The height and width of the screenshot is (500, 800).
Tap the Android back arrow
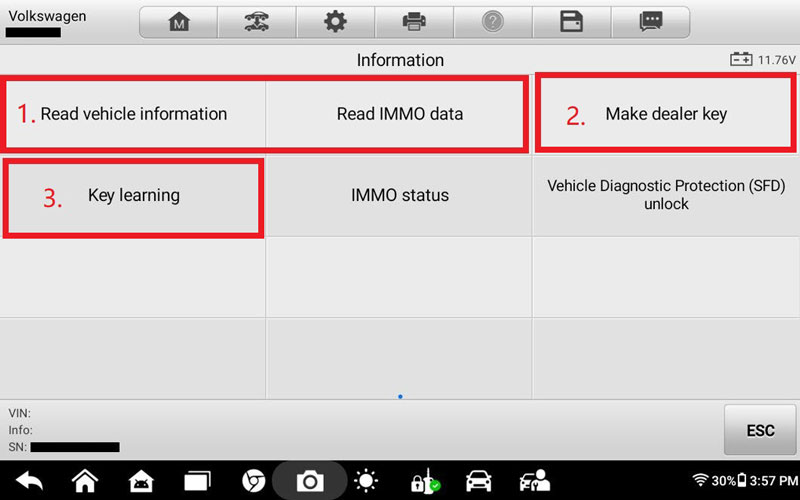coord(29,481)
